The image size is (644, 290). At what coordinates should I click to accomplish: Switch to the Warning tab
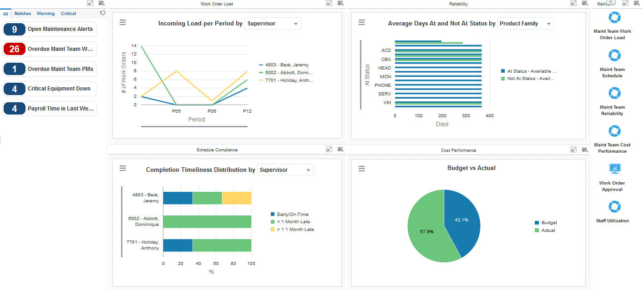(46, 14)
